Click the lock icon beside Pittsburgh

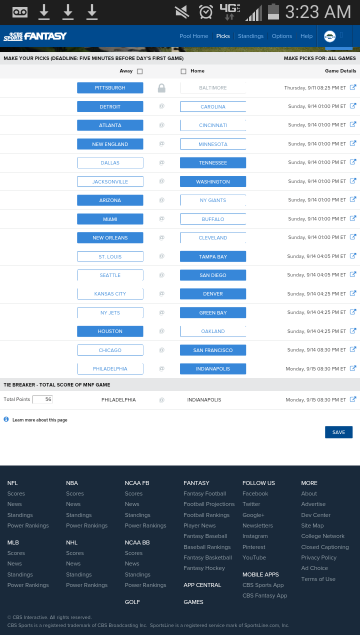[x=162, y=88]
